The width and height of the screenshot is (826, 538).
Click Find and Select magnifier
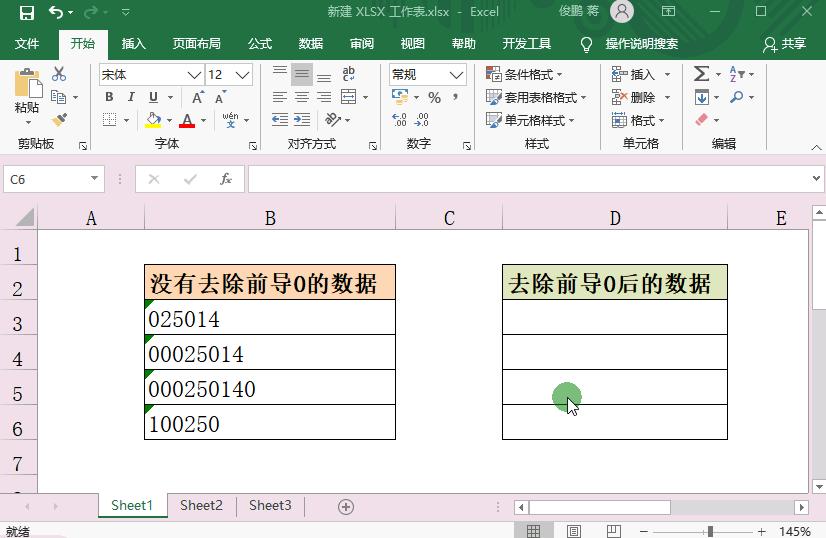(736, 96)
